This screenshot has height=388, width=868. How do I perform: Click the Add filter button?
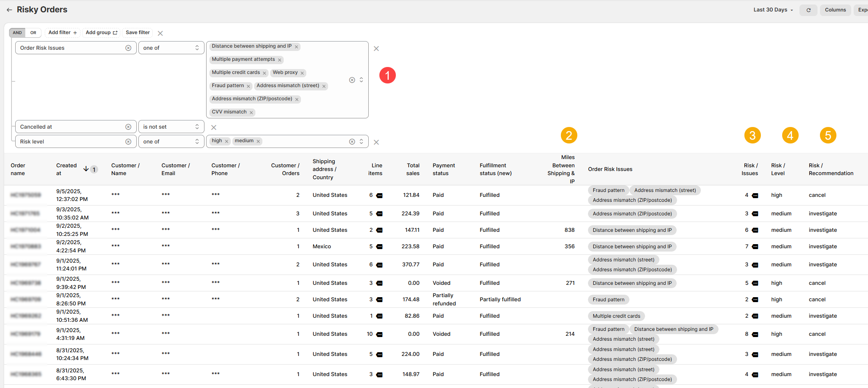tap(62, 32)
